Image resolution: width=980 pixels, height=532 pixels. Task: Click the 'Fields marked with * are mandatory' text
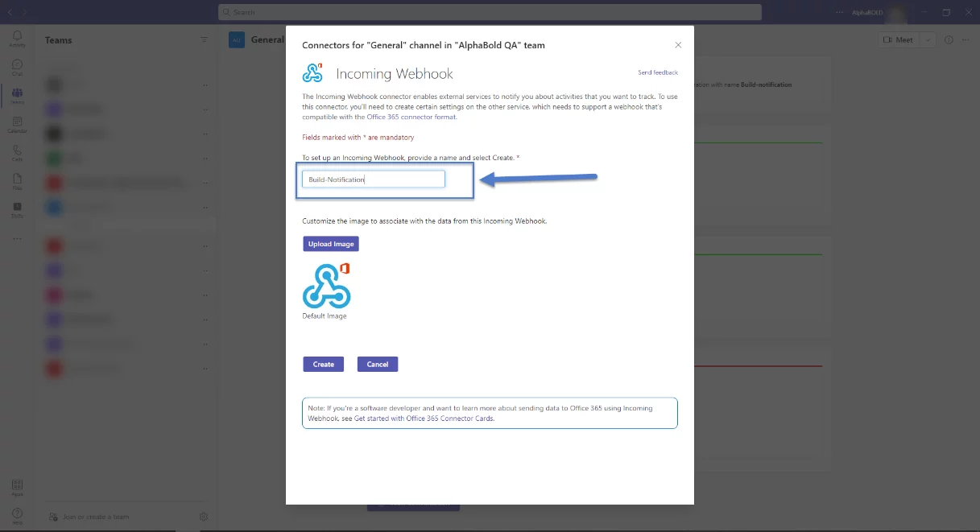(x=358, y=138)
